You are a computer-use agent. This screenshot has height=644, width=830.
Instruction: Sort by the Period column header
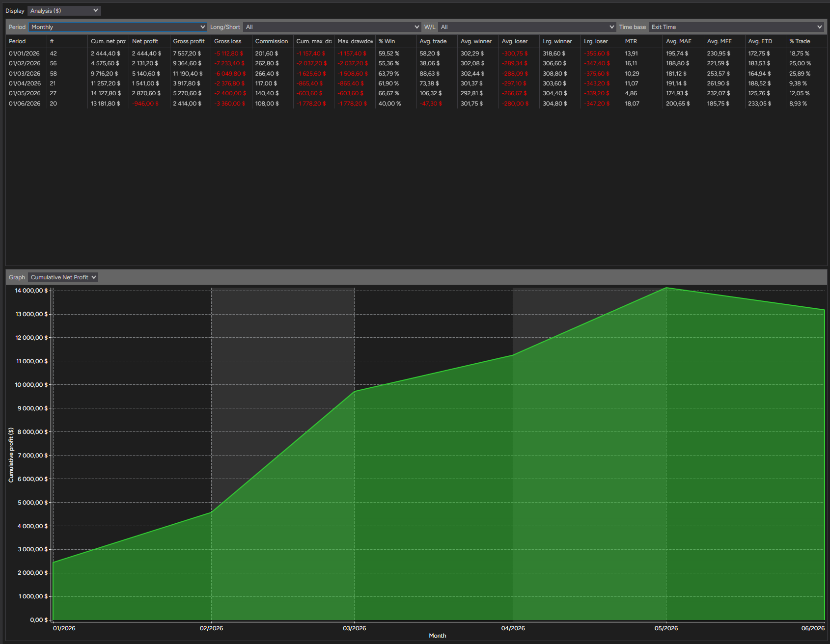coord(26,41)
